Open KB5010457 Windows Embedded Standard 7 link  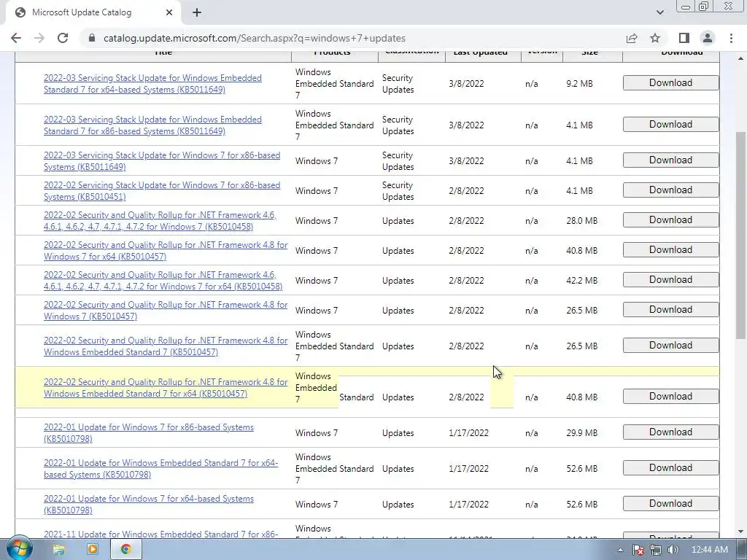pyautogui.click(x=166, y=346)
